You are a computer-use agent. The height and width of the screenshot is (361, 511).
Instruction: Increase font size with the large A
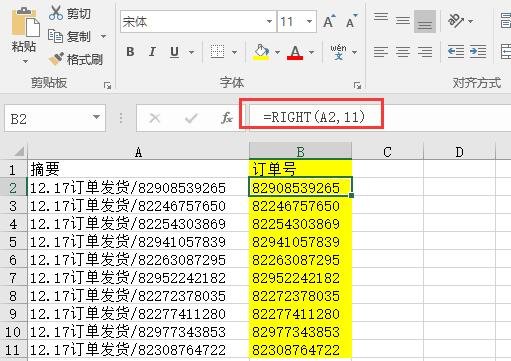coord(329,22)
